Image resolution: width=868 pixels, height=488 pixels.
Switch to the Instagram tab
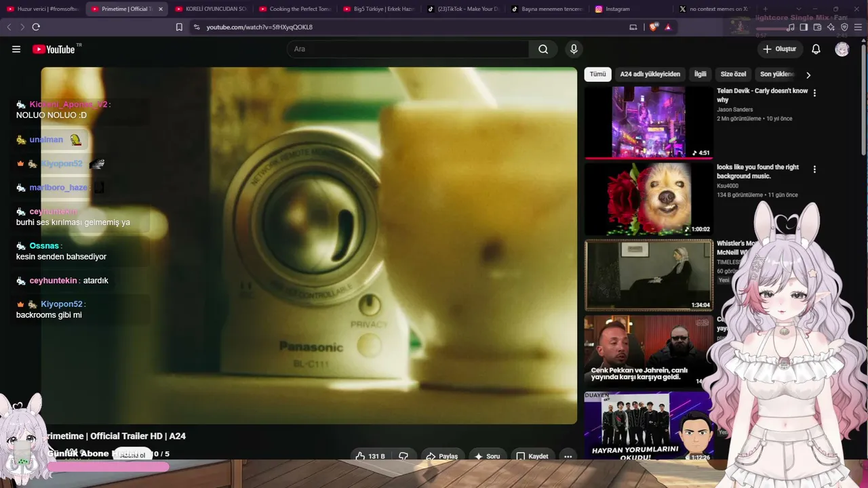click(x=631, y=9)
